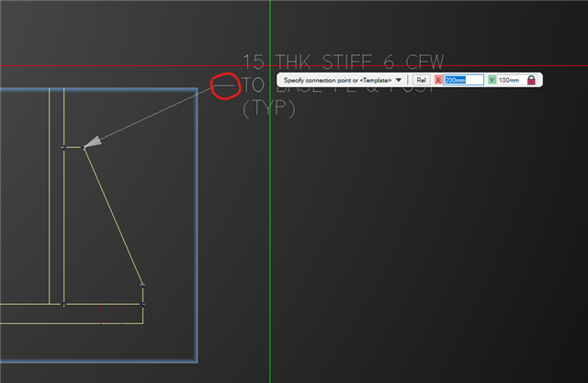Viewport: 588px width, 383px height.
Task: Open the connection point options dropdown arrow
Action: (x=399, y=80)
